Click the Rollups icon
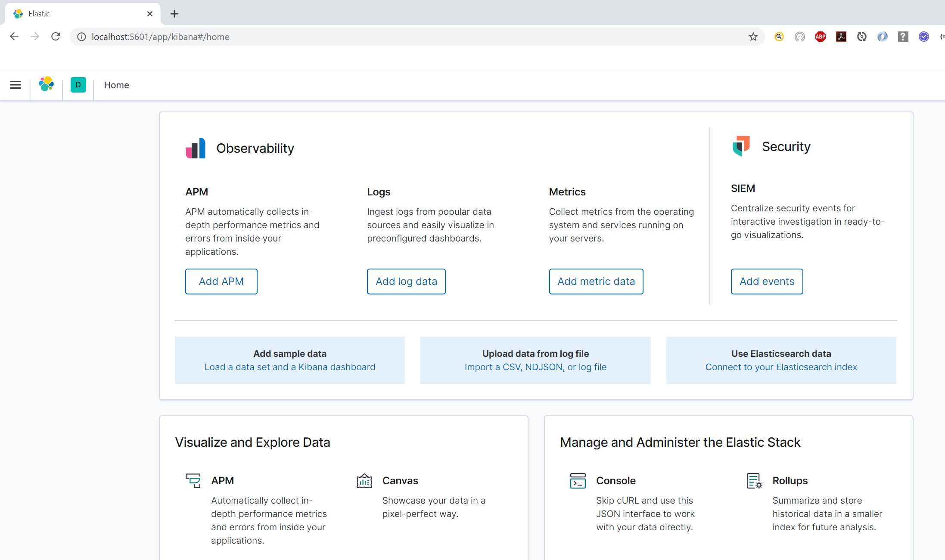 (754, 481)
